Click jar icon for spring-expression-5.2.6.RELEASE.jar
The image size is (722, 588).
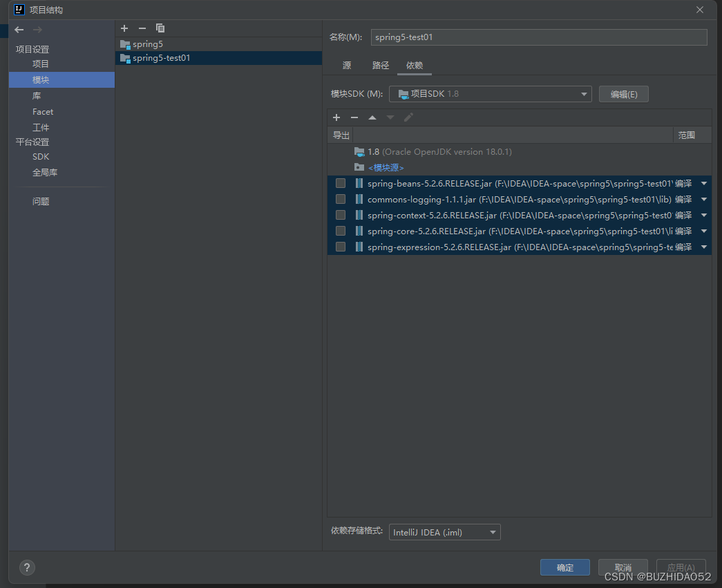(x=359, y=247)
